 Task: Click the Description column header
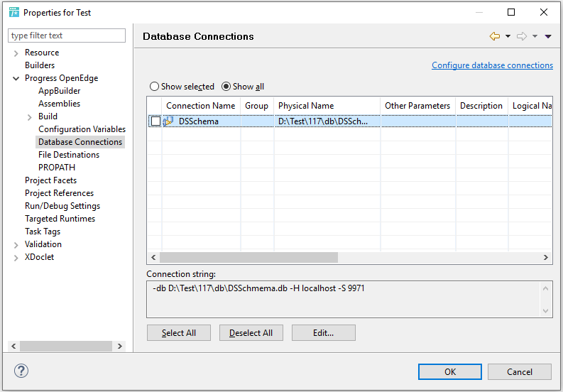pyautogui.click(x=481, y=106)
